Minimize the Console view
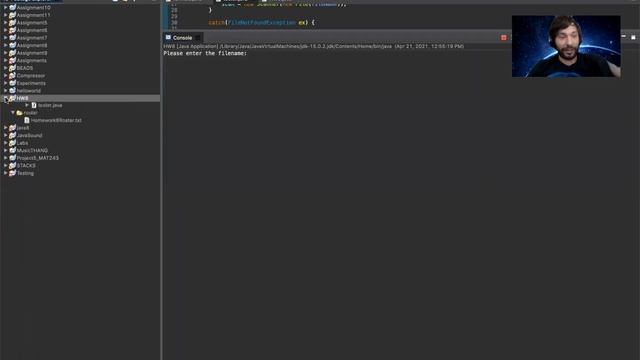Viewport: 640px width, 360px height. coord(624,37)
